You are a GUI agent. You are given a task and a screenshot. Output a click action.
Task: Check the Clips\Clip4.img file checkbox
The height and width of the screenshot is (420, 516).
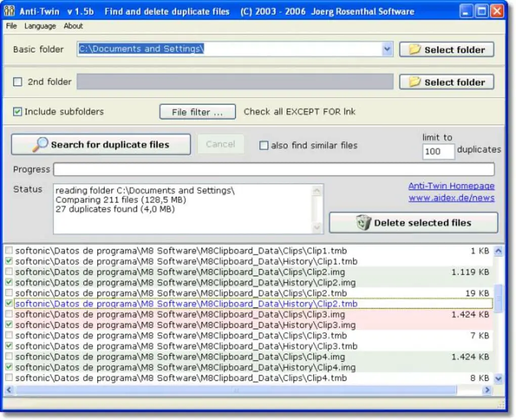pos(9,356)
